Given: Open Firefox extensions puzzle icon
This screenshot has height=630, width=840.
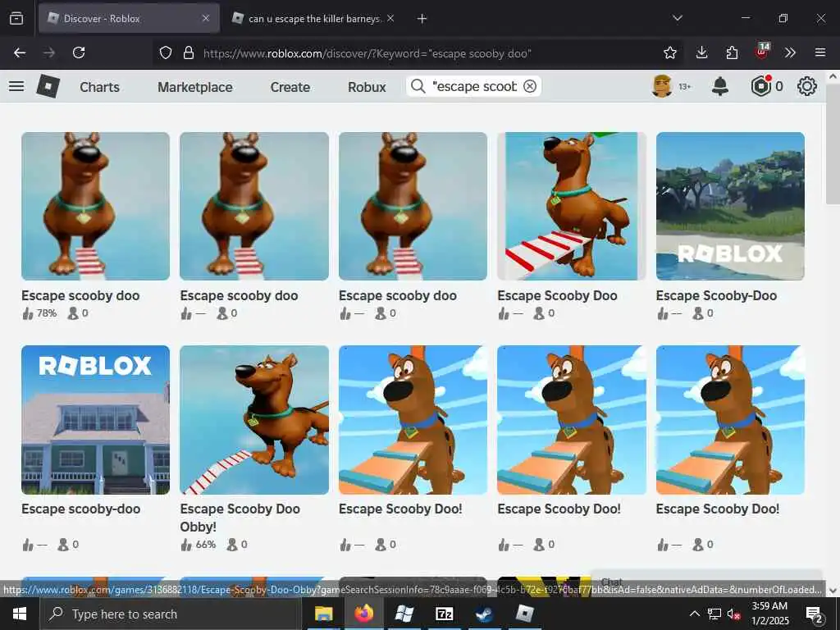Looking at the screenshot, I should 732,52.
